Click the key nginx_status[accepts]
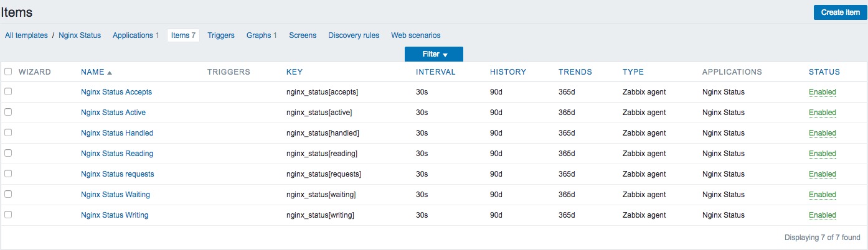868x250 pixels. [x=323, y=92]
